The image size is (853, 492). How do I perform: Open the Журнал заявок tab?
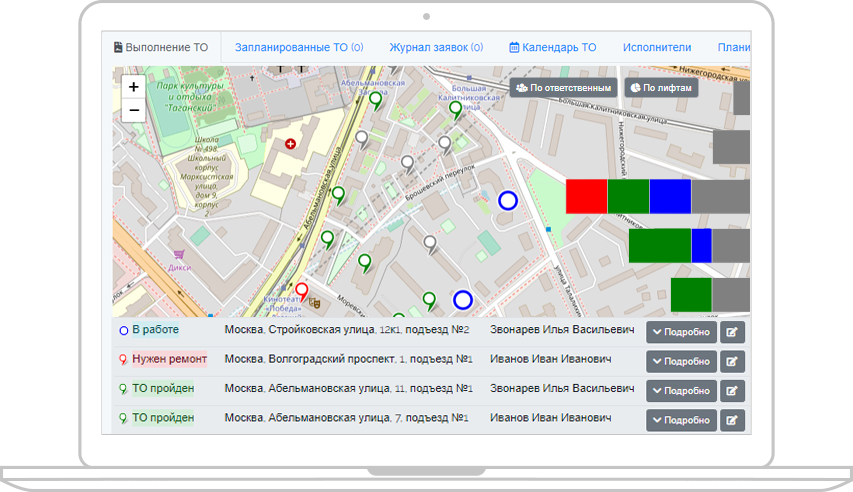[x=436, y=47]
